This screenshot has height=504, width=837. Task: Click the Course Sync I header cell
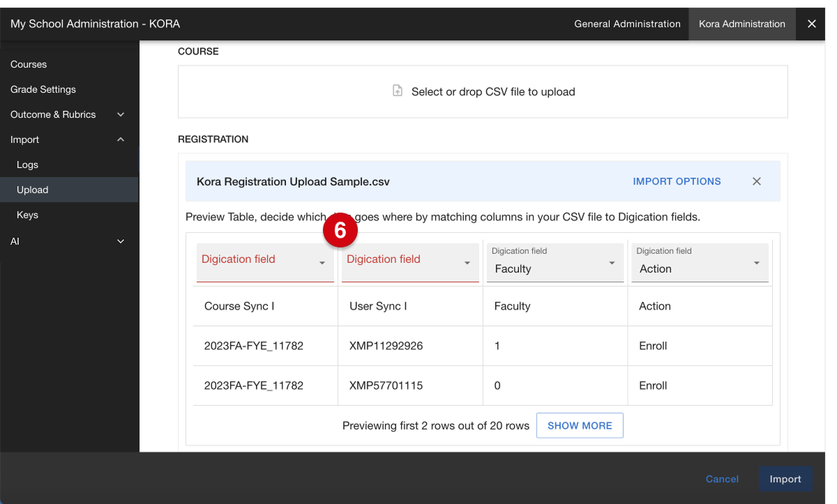coord(266,306)
